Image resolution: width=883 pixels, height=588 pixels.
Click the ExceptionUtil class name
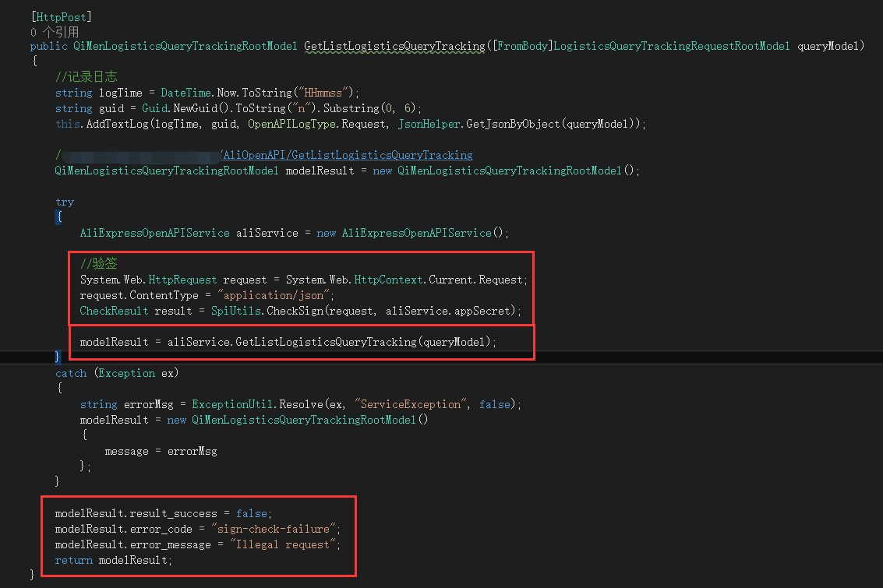point(232,404)
